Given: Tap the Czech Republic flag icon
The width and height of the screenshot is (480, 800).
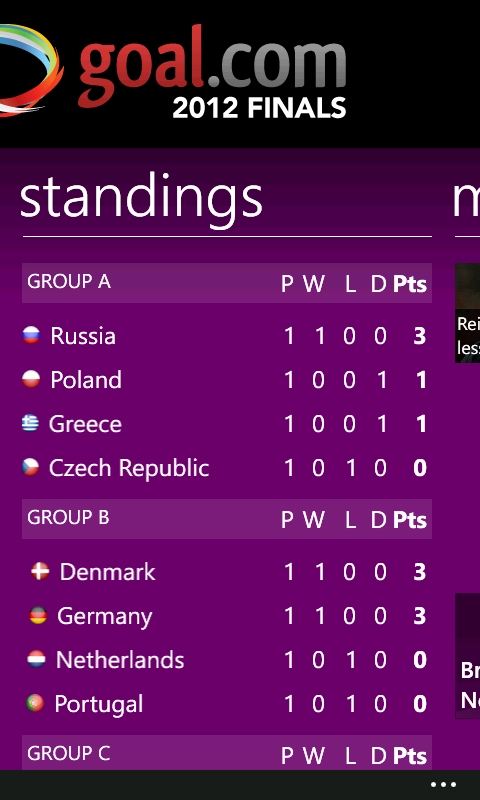Looking at the screenshot, I should click(31, 467).
